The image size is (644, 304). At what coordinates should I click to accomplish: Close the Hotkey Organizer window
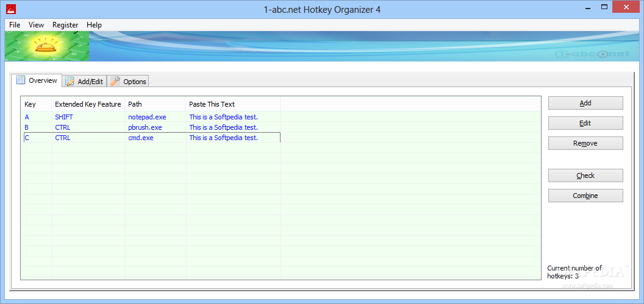click(626, 7)
